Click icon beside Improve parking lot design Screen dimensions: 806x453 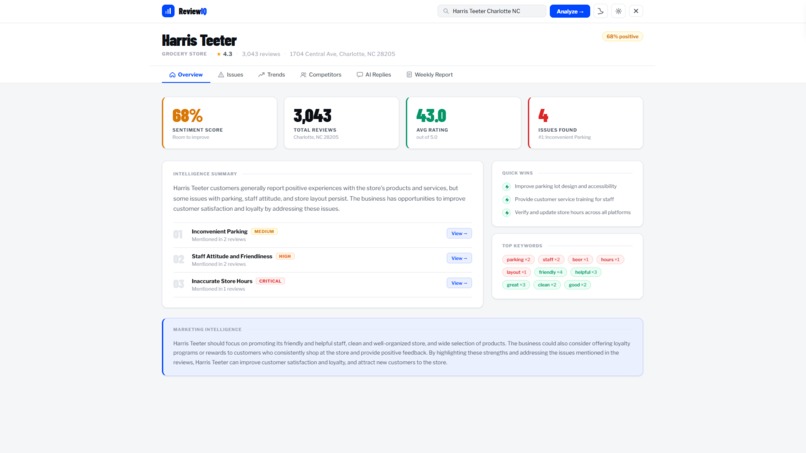506,187
